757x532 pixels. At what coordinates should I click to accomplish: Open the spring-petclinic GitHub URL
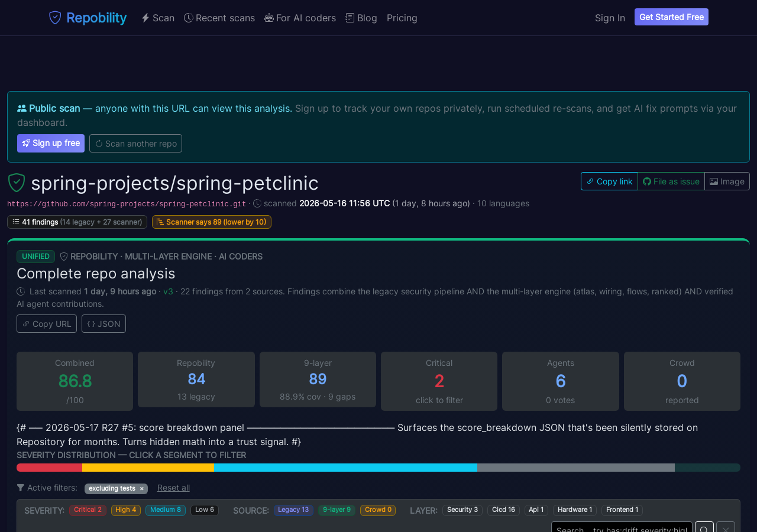127,204
